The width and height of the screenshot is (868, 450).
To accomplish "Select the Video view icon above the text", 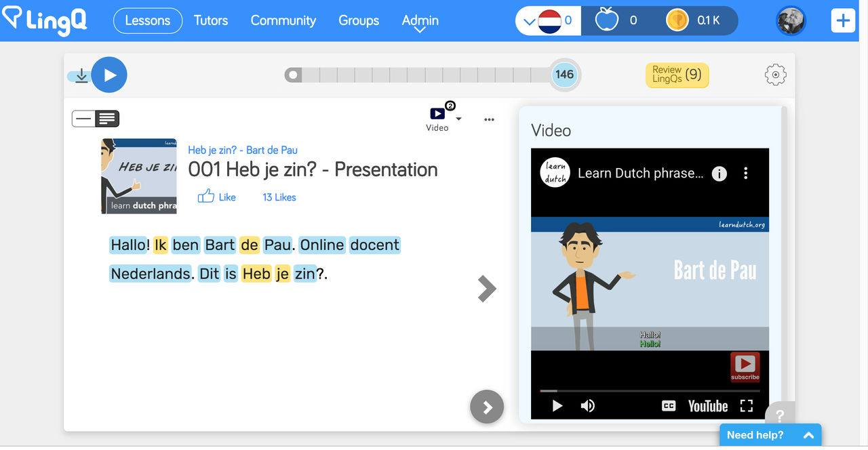I will tap(437, 113).
